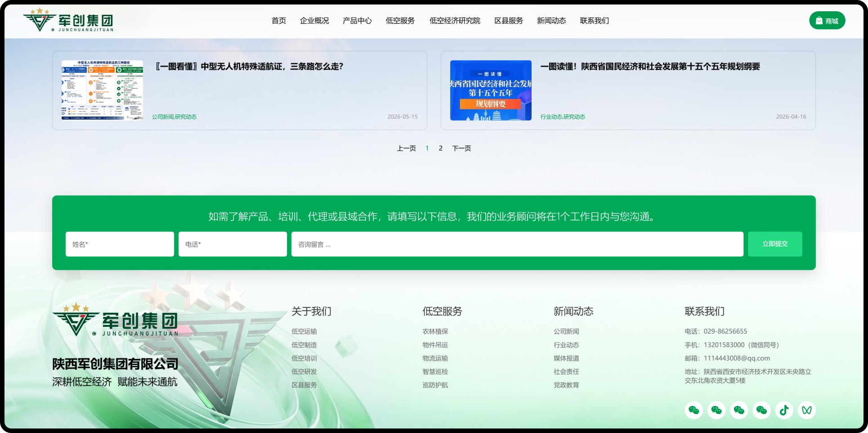Screen dimensions: 868x433
Task: Open the 低空经济研究院 menu item
Action: tap(455, 21)
